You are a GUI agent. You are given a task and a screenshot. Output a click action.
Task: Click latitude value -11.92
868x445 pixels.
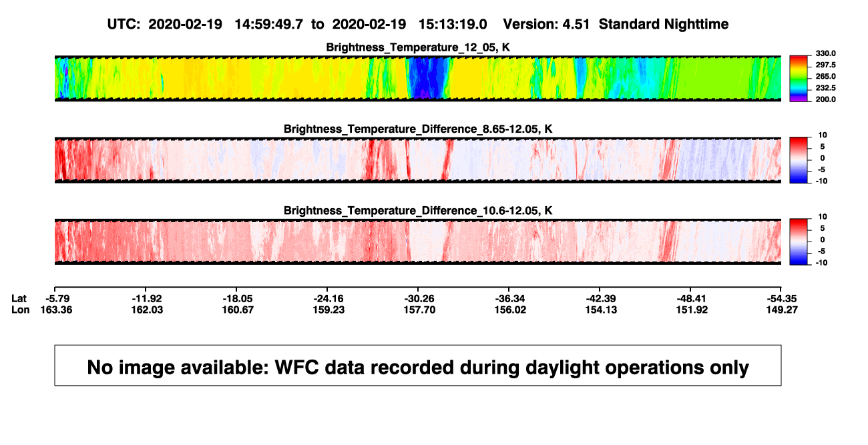[x=147, y=298]
